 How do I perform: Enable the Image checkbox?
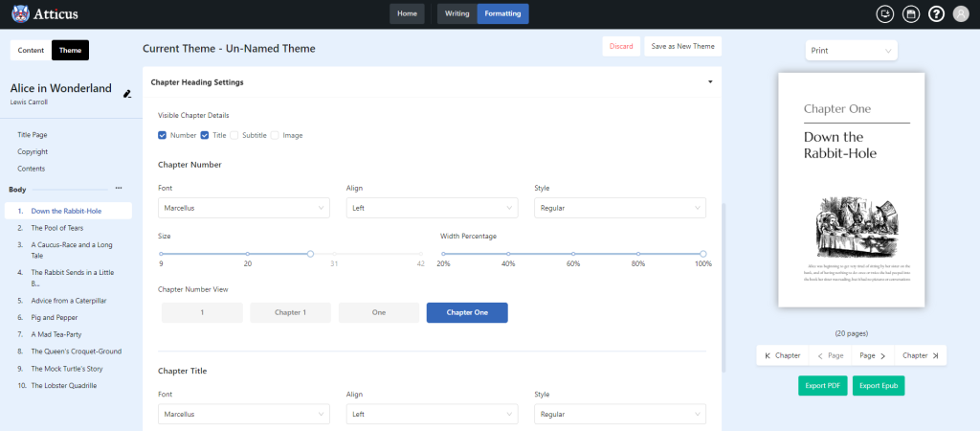click(x=275, y=135)
